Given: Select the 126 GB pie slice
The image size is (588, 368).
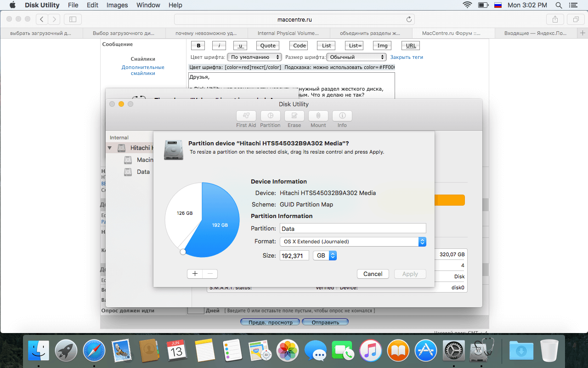Looking at the screenshot, I should (x=184, y=213).
